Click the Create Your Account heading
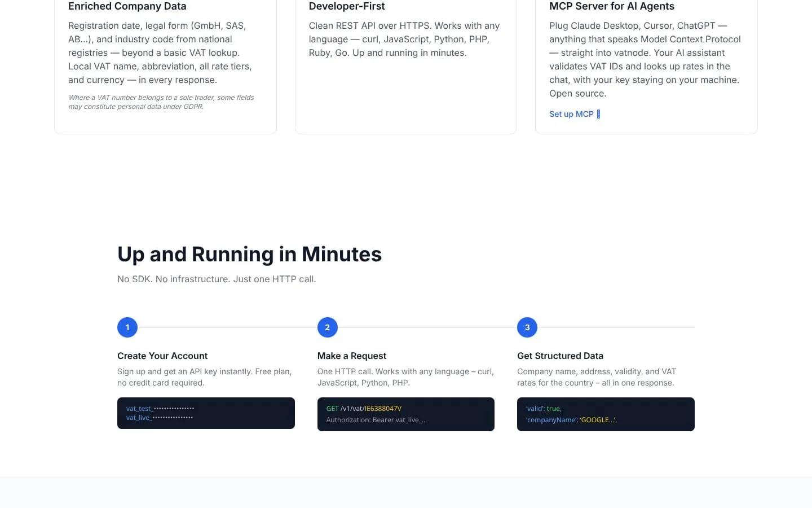The height and width of the screenshot is (508, 812). (162, 356)
